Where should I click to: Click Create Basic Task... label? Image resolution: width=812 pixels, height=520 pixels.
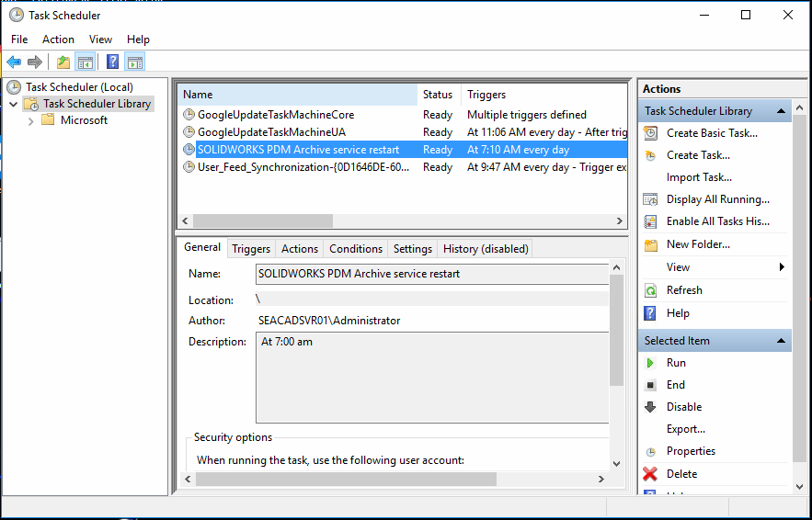click(712, 133)
